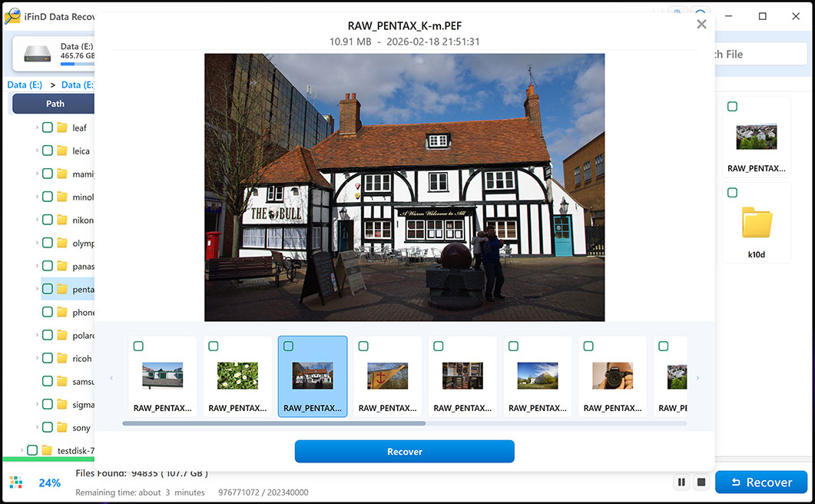Tick the checkbox next to the sony folder
The image size is (815, 504).
coord(48,427)
